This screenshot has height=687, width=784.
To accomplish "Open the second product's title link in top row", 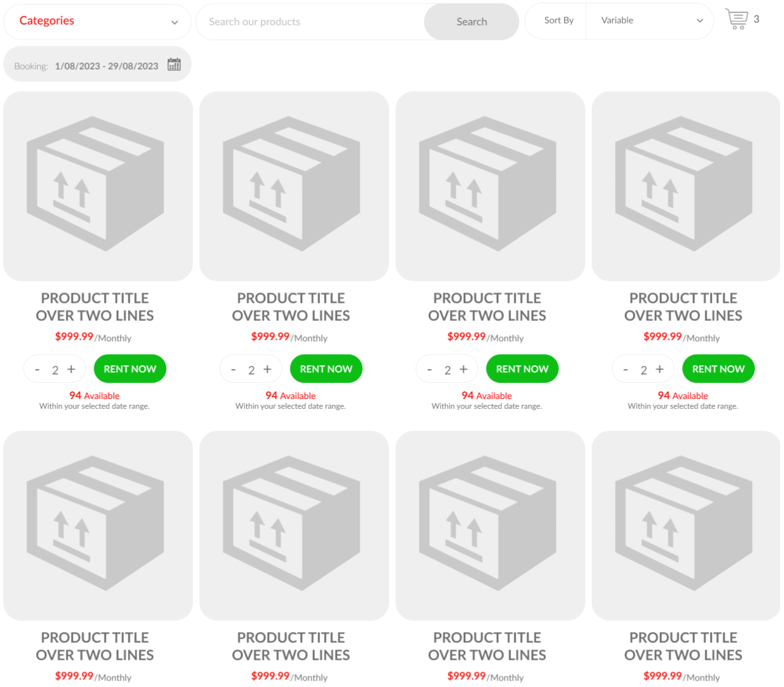I will point(291,307).
